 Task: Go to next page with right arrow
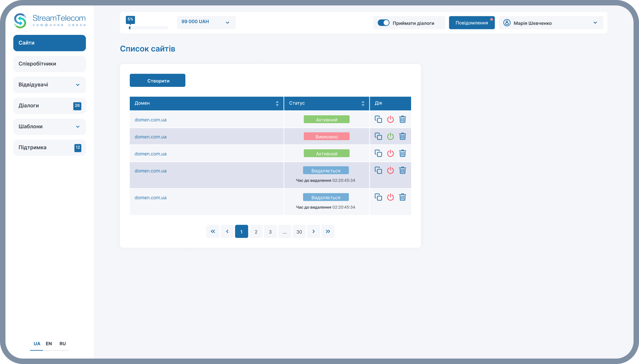coord(313,231)
